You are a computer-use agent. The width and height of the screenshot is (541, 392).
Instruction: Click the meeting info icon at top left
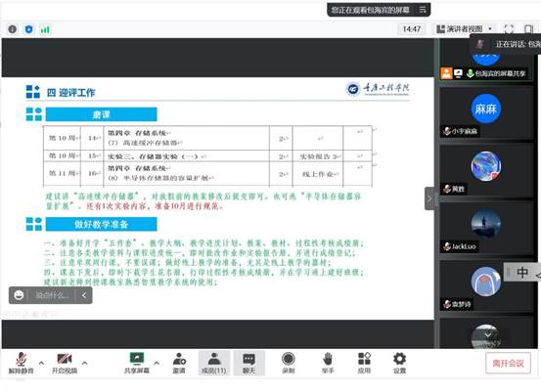13,29
